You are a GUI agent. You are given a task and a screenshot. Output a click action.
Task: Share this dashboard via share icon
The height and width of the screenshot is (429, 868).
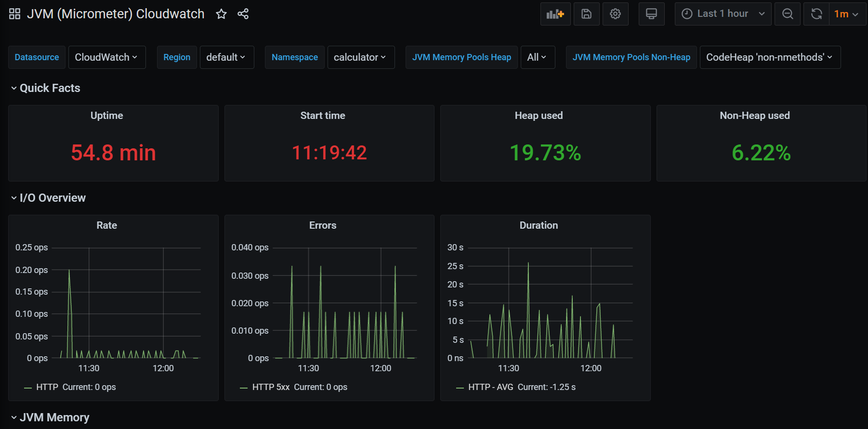(x=243, y=14)
